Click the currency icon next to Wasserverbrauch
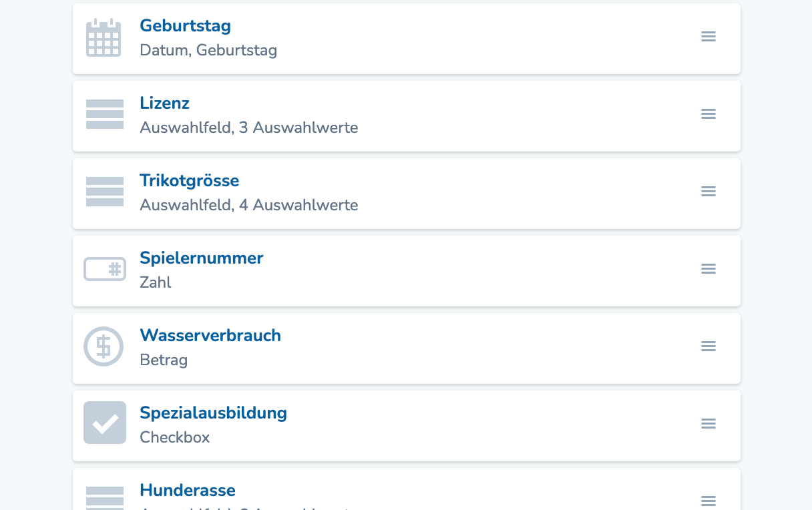812x510 pixels. 104,346
